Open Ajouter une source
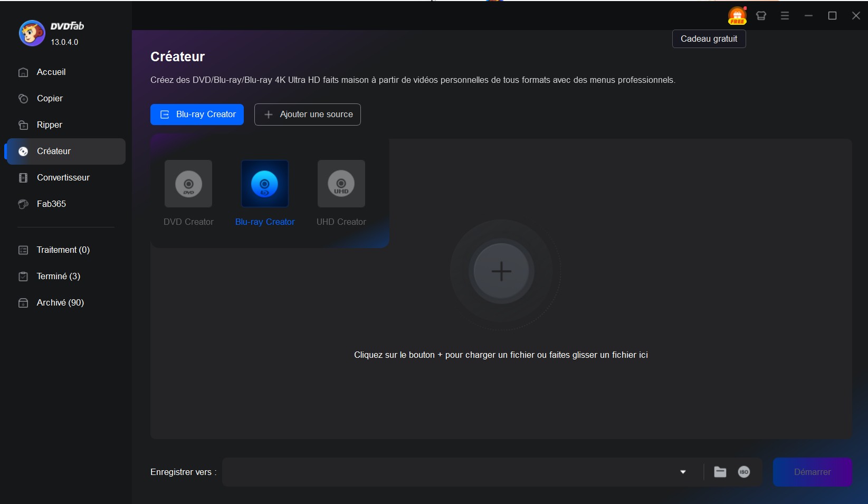The width and height of the screenshot is (868, 504). pos(307,114)
